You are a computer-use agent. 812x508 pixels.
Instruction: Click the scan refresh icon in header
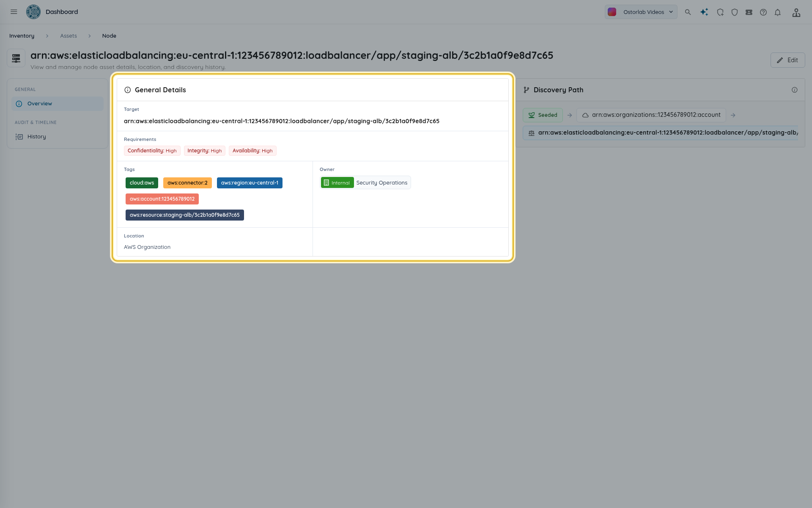720,12
